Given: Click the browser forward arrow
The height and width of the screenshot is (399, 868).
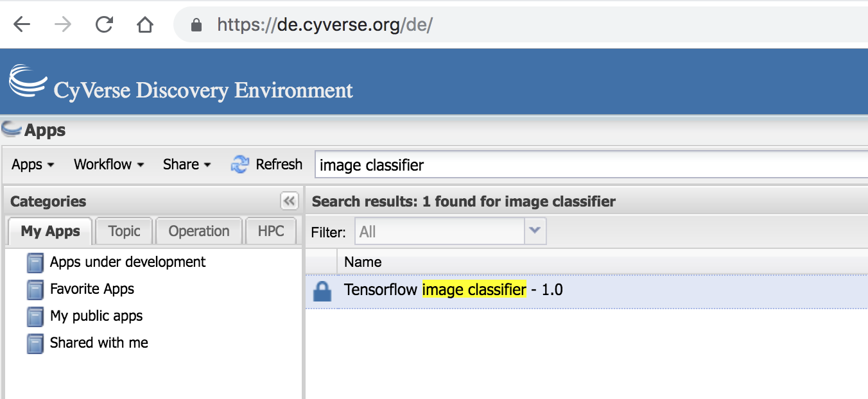Looking at the screenshot, I should click(63, 25).
